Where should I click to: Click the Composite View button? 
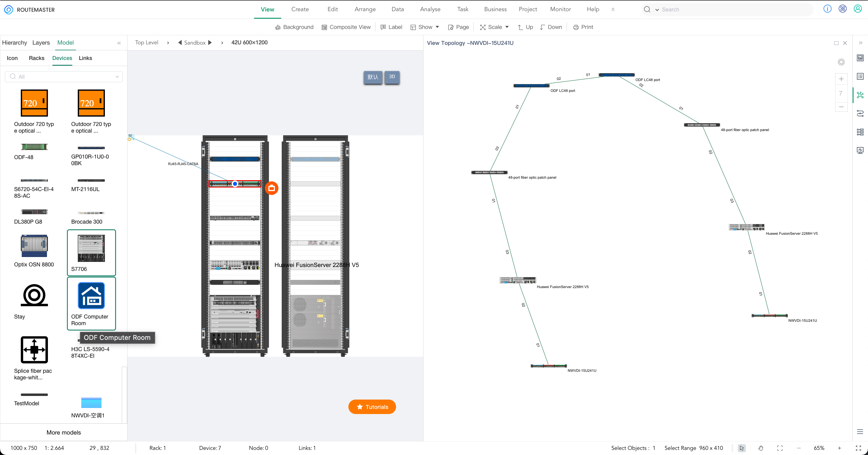tap(346, 27)
